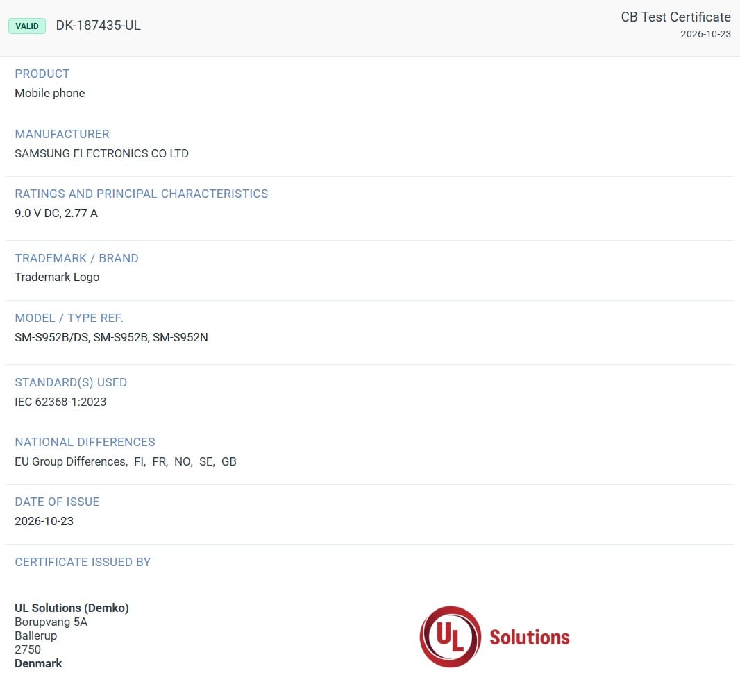740x700 pixels.
Task: Select certificate number DK-187435-UL
Action: (98, 26)
